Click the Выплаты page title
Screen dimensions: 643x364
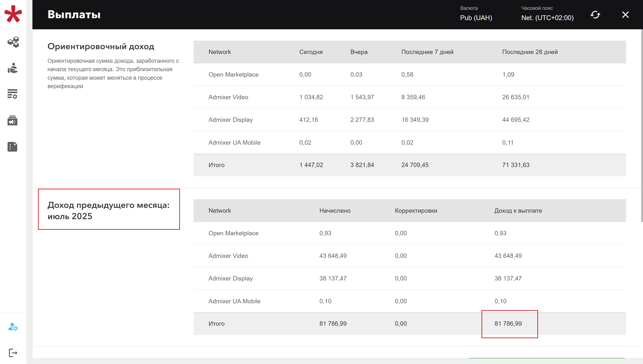point(74,14)
